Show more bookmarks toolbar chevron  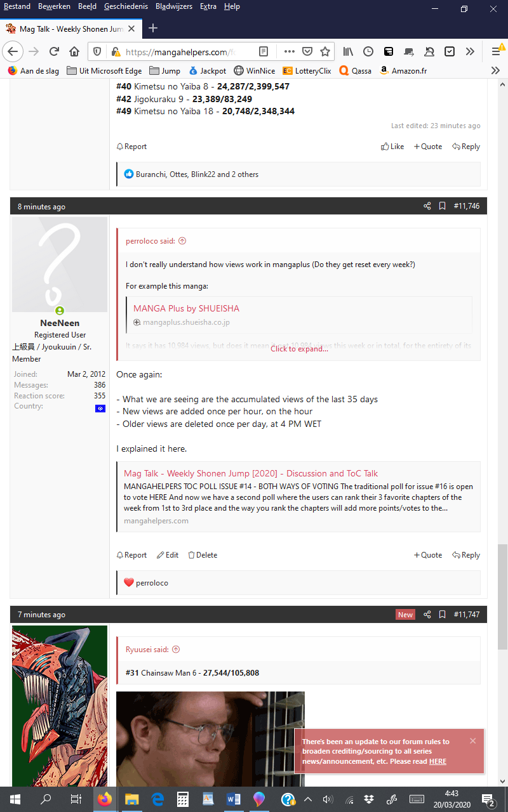pyautogui.click(x=496, y=71)
